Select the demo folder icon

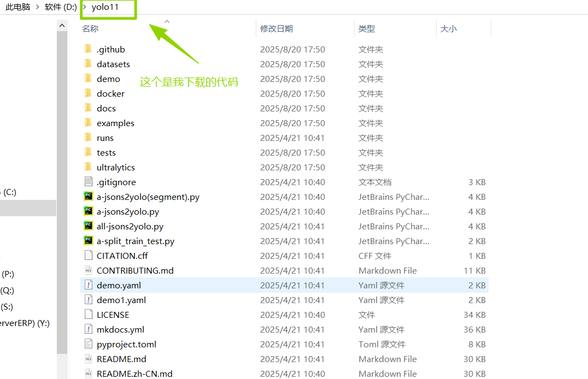point(88,78)
